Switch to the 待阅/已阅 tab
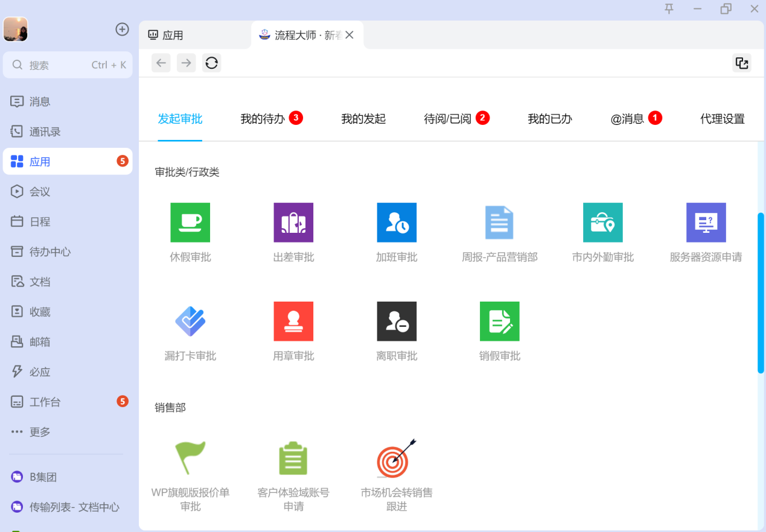The image size is (766, 532). tap(447, 119)
